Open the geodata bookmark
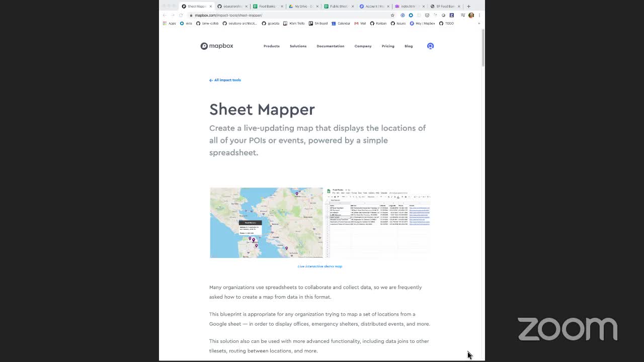This screenshot has height=362, width=644. point(271,23)
